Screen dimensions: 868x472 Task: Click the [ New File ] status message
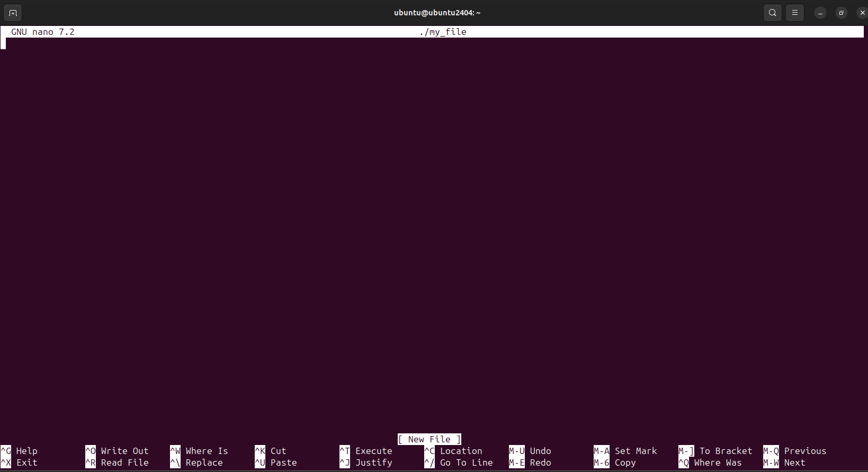pyautogui.click(x=429, y=439)
